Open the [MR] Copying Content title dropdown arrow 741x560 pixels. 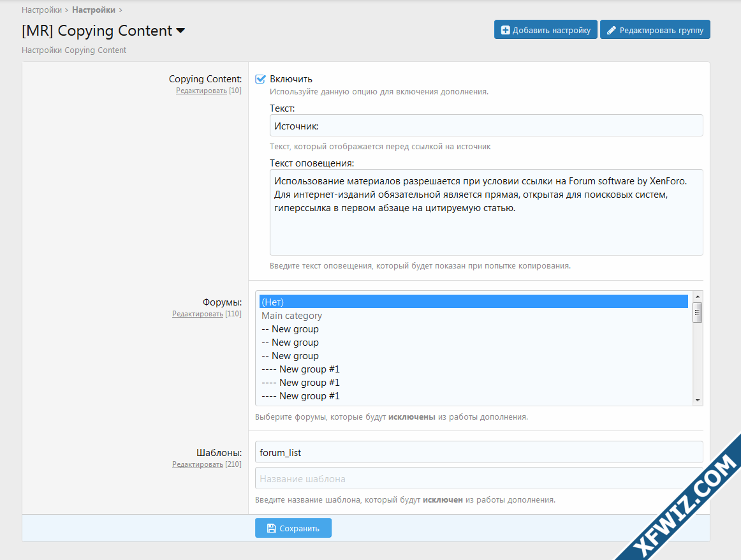click(180, 31)
